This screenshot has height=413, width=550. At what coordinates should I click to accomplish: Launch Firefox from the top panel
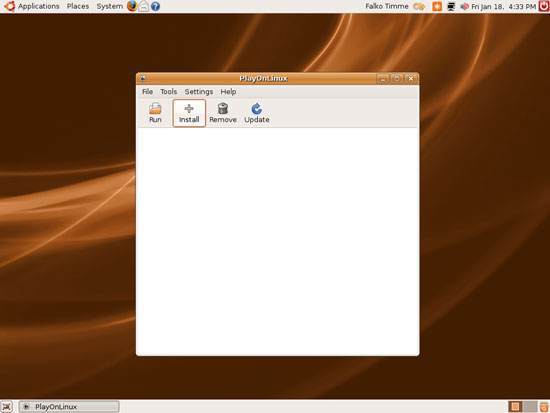(x=132, y=6)
